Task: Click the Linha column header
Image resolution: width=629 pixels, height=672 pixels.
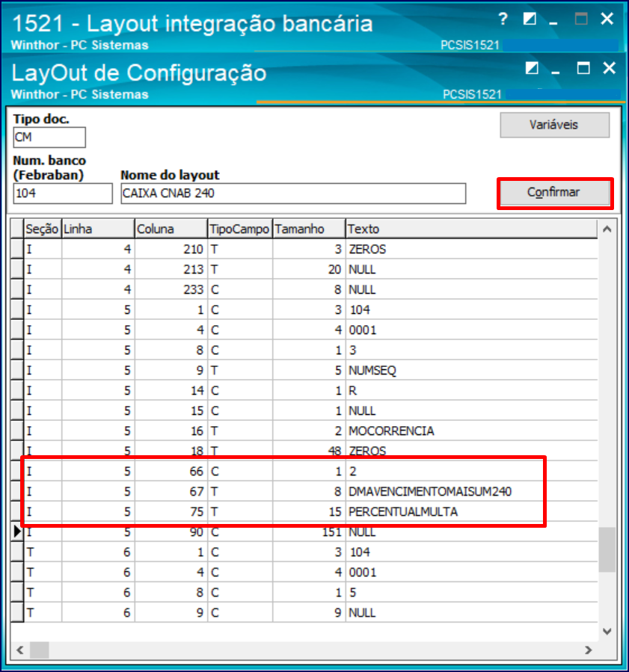Action: (x=98, y=229)
